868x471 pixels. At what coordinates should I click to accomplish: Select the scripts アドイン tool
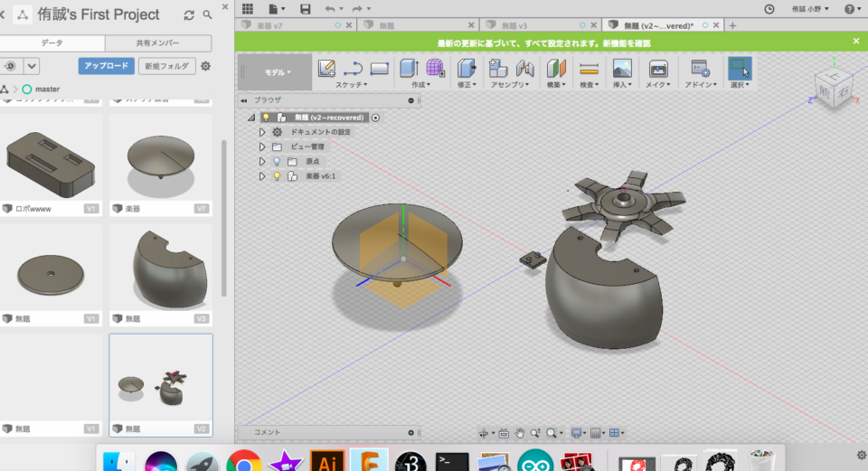coord(700,68)
